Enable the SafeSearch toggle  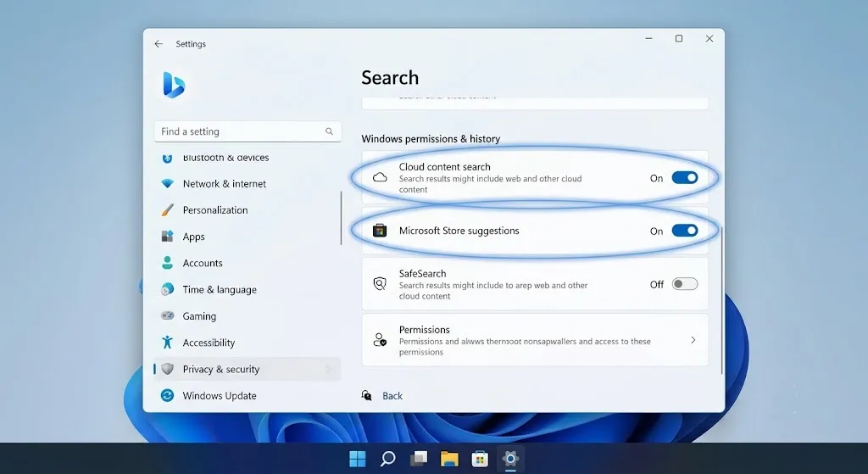coord(685,284)
